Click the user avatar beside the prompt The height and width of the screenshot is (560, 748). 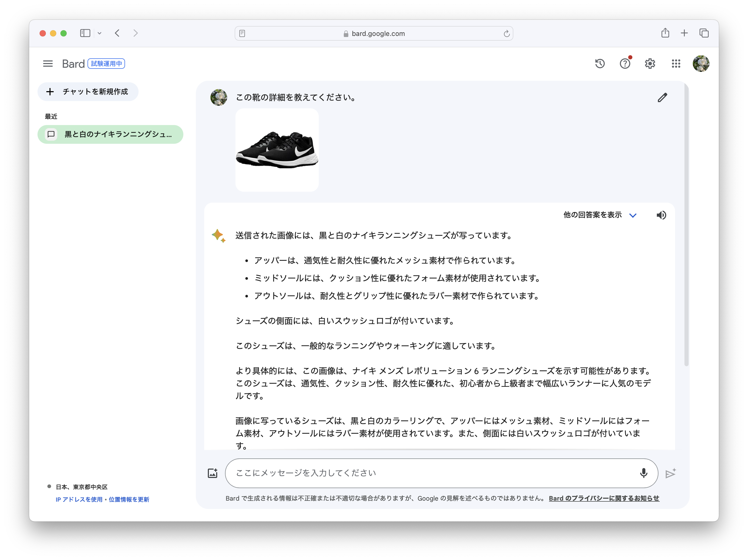(219, 97)
